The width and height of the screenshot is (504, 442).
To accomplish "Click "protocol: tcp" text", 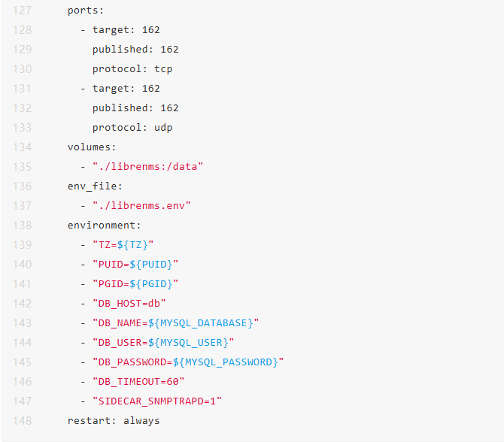I will pyautogui.click(x=132, y=68).
